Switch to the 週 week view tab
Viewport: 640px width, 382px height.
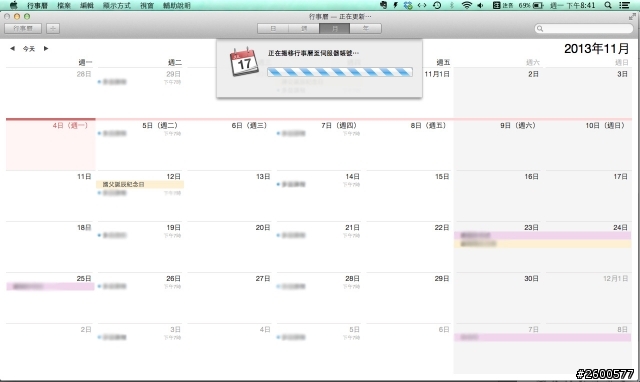[x=304, y=28]
